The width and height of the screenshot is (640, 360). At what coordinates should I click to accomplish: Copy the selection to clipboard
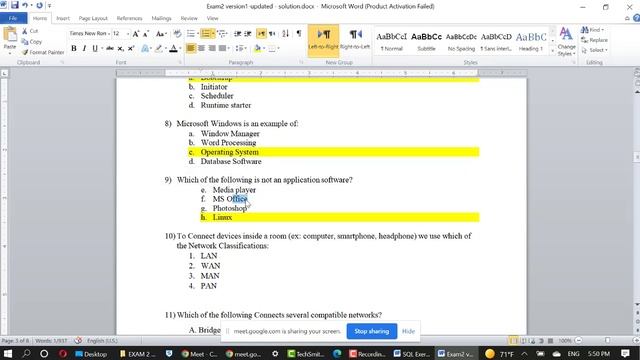(x=31, y=42)
